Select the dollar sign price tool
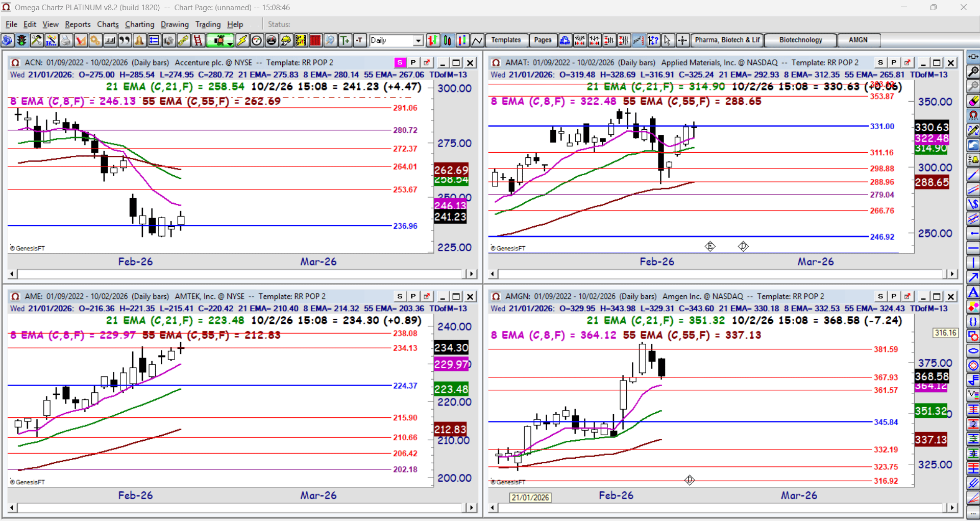This screenshot has width=980, height=521. coord(973,204)
